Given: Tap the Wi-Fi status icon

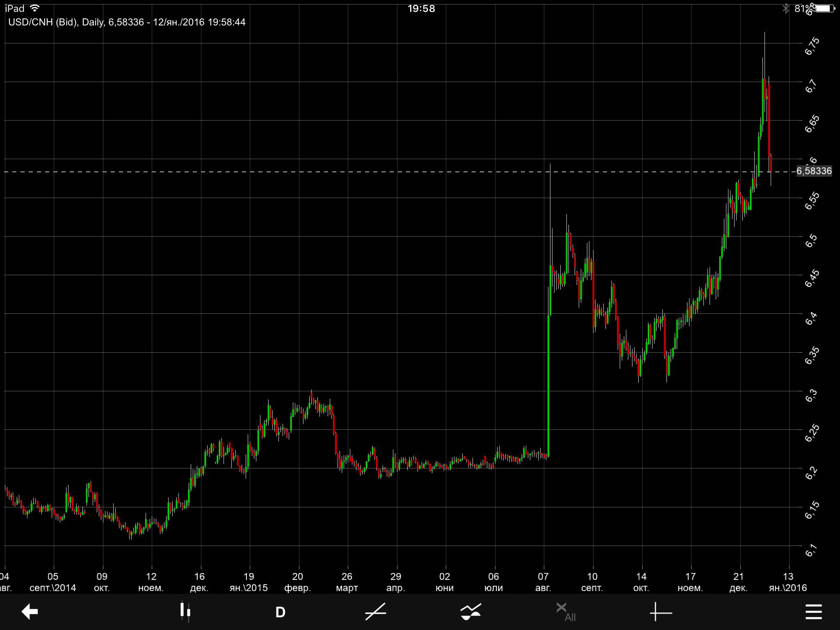Looking at the screenshot, I should coord(35,8).
